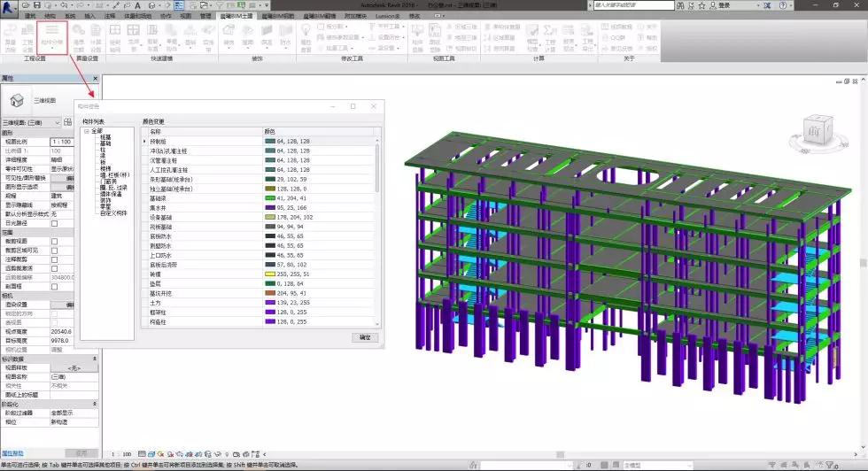
Task: Open the Lumion ribbon tab
Action: (x=387, y=16)
